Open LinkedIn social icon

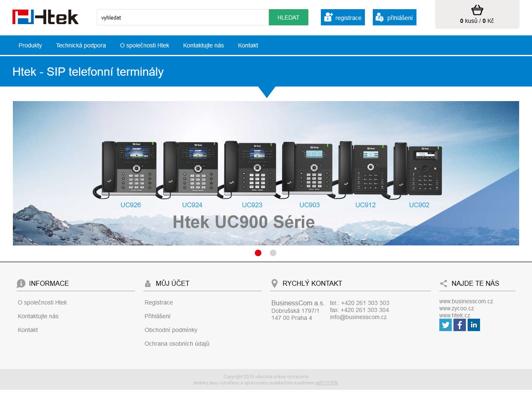474,325
